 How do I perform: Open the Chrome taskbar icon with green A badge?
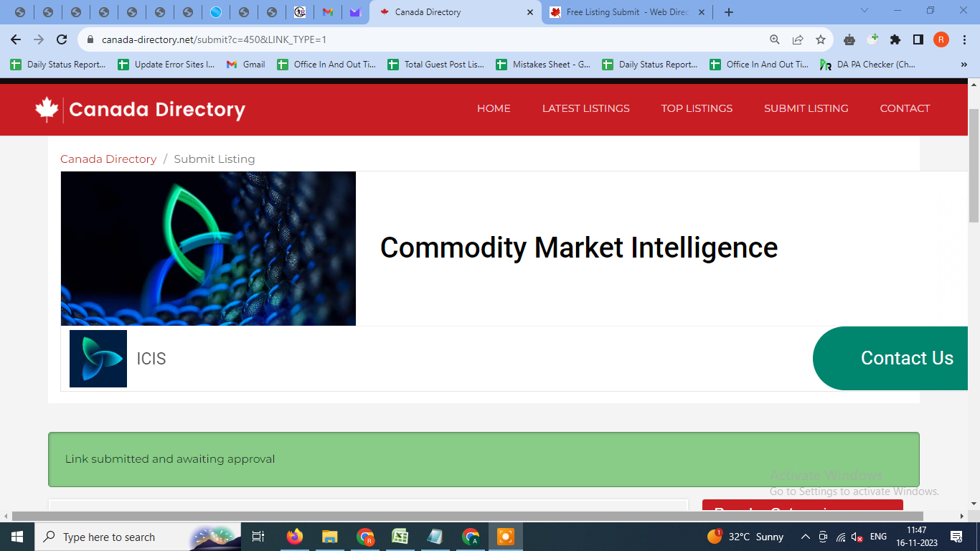pyautogui.click(x=471, y=537)
